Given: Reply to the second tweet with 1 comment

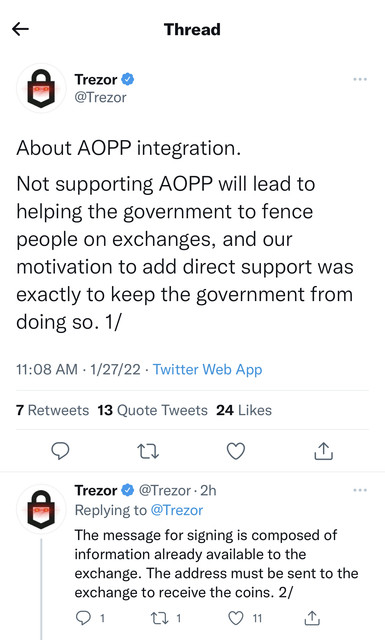Looking at the screenshot, I should [90, 618].
